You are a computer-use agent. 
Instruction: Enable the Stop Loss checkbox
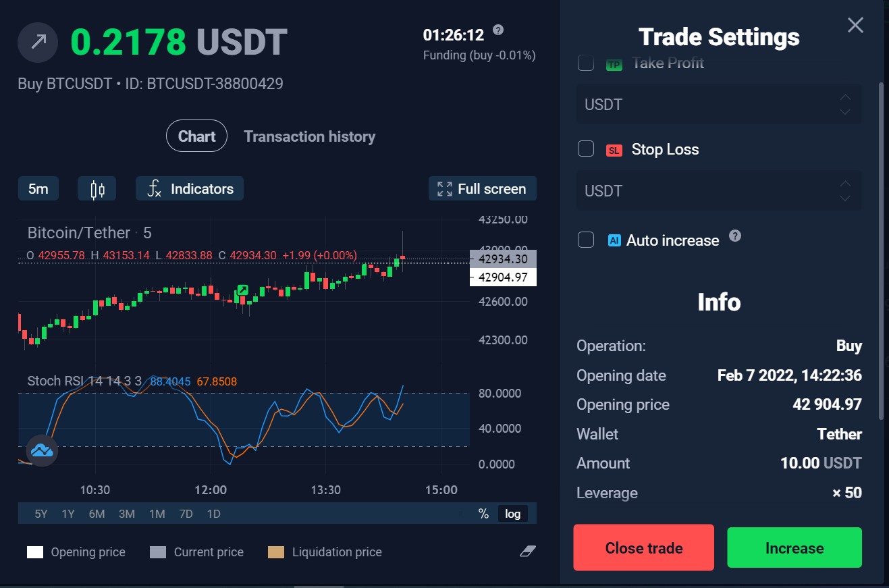pyautogui.click(x=586, y=149)
